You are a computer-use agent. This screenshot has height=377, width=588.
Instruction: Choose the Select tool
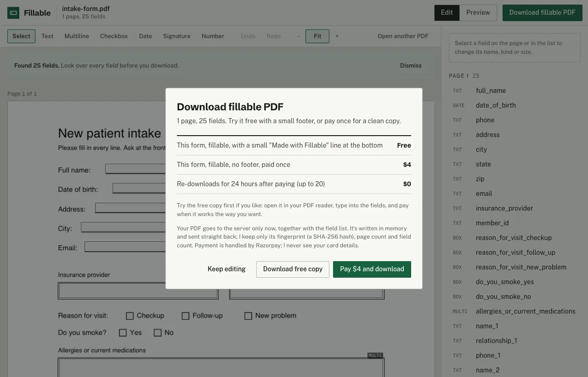[x=22, y=36]
